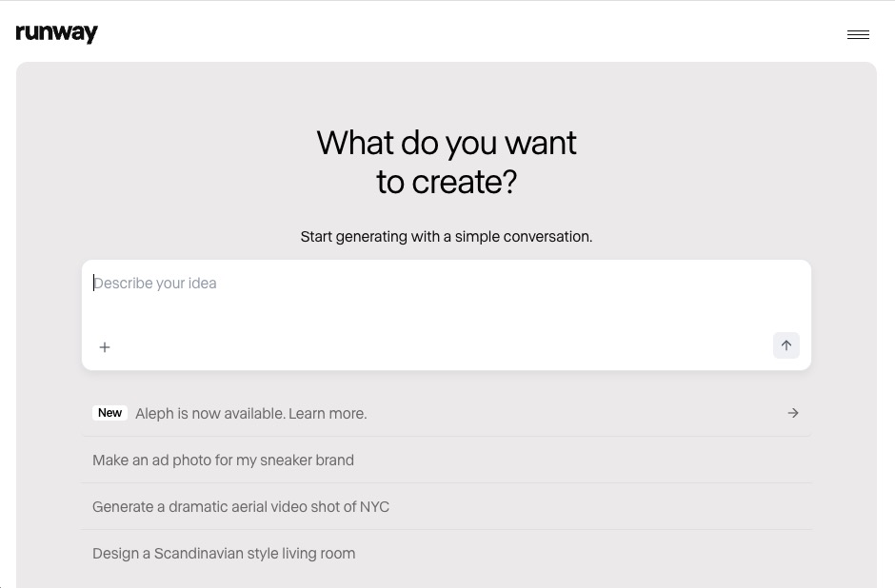Click empty space between plus and send icons

tap(438, 346)
